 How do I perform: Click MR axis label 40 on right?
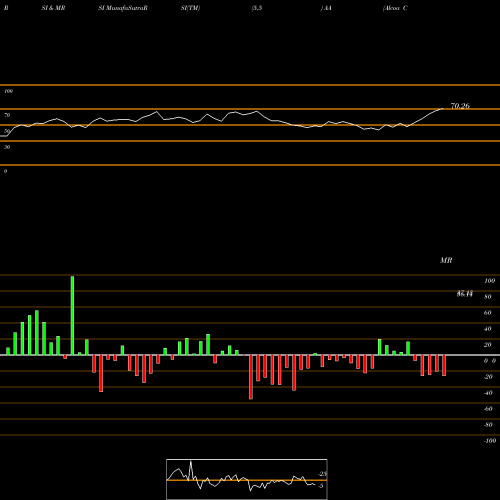click(x=488, y=329)
